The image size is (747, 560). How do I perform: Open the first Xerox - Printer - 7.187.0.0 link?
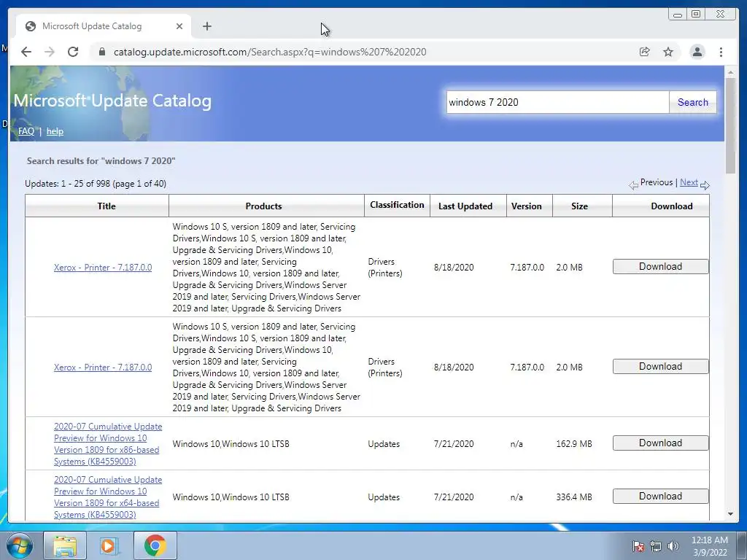(x=103, y=268)
